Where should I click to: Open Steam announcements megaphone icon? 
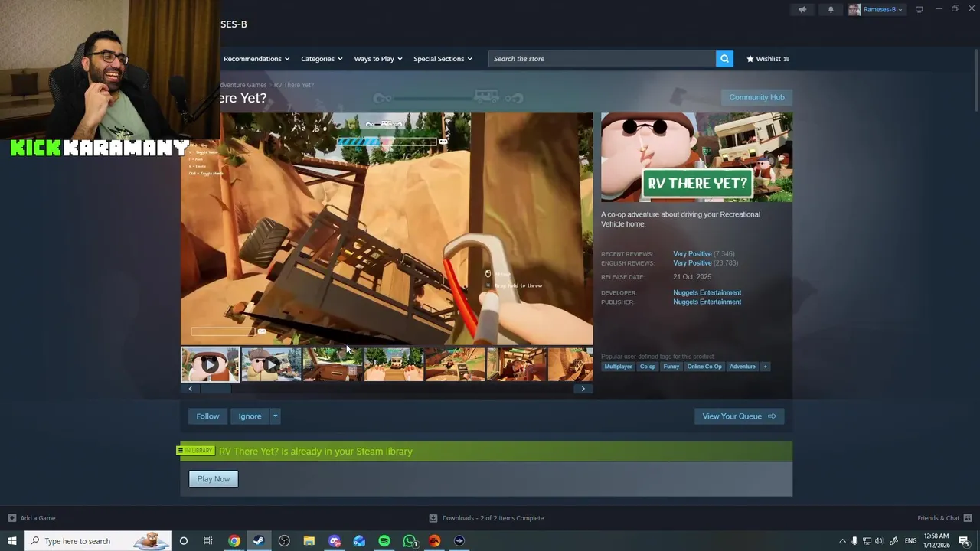coord(802,10)
